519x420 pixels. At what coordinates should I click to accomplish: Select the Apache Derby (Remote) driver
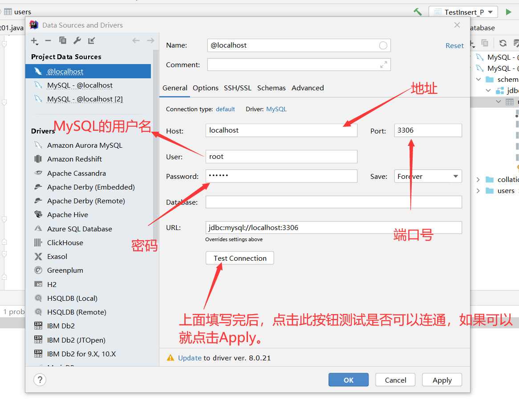click(86, 201)
